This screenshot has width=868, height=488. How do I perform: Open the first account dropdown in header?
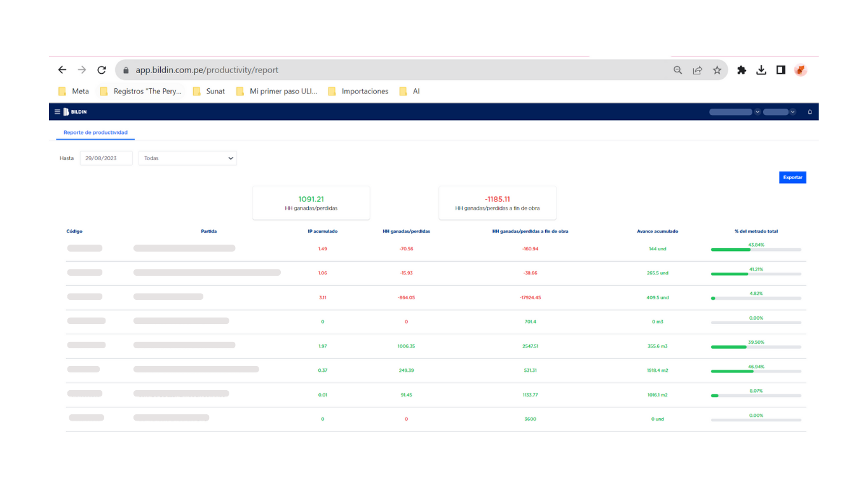click(x=735, y=112)
